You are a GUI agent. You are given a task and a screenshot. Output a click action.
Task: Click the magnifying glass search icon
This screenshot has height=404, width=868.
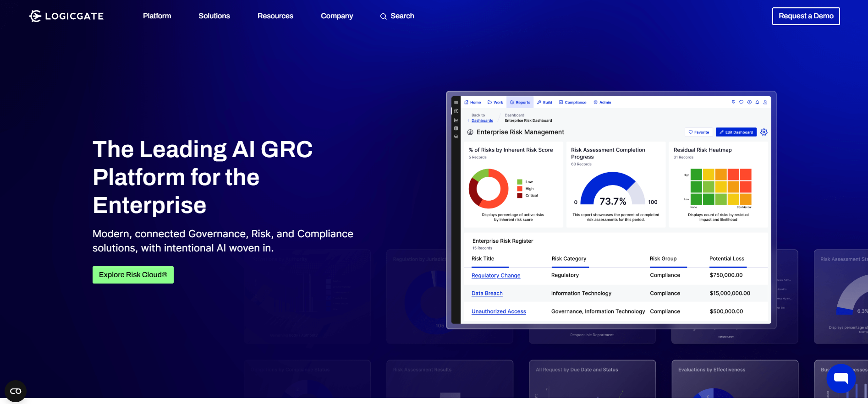tap(383, 16)
